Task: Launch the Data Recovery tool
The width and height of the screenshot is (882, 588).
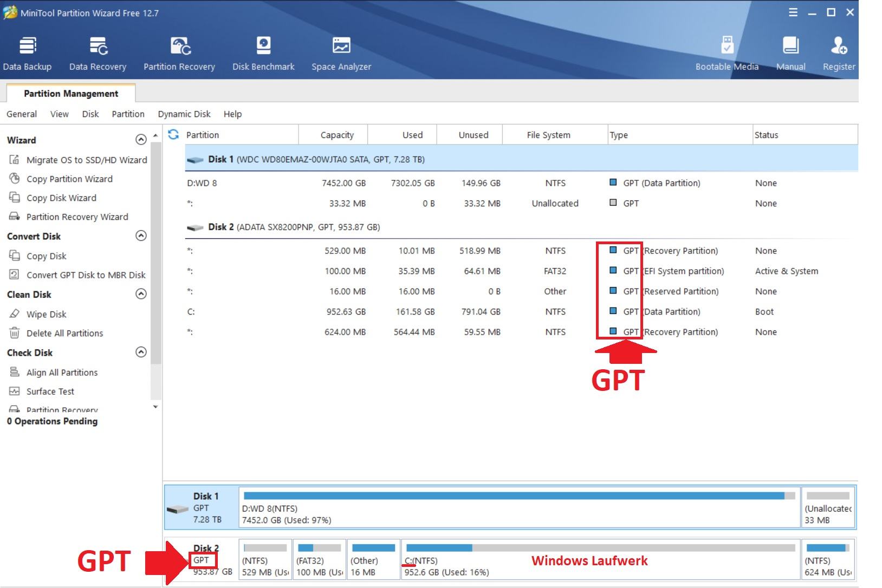Action: [98, 54]
